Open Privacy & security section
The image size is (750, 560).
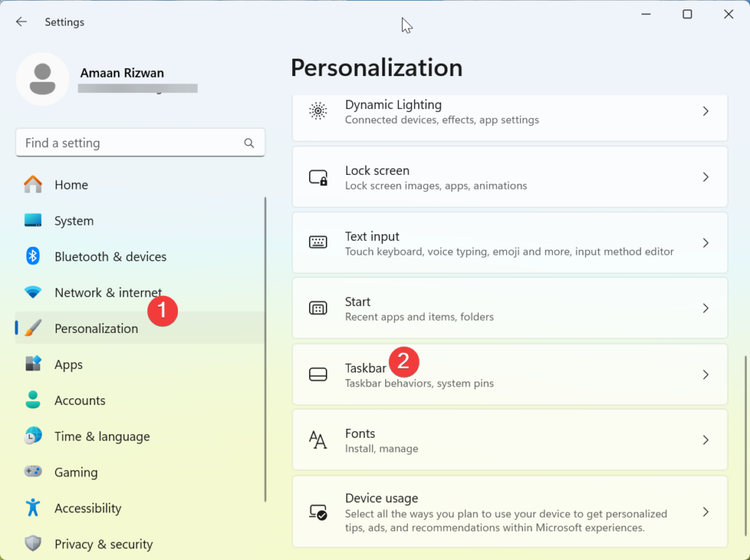point(140,543)
